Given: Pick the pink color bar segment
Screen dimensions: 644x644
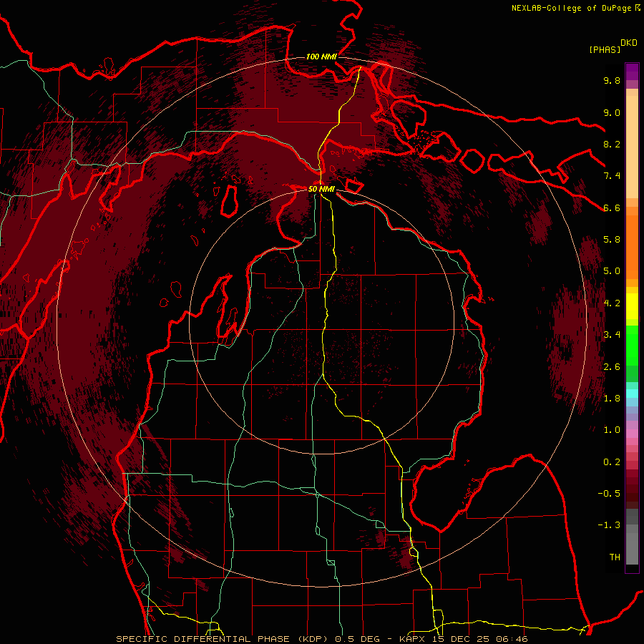Looking at the screenshot, I should 632,434.
